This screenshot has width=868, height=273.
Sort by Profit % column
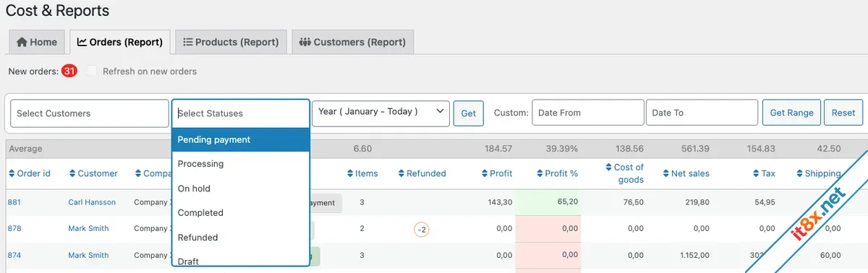[x=557, y=173]
